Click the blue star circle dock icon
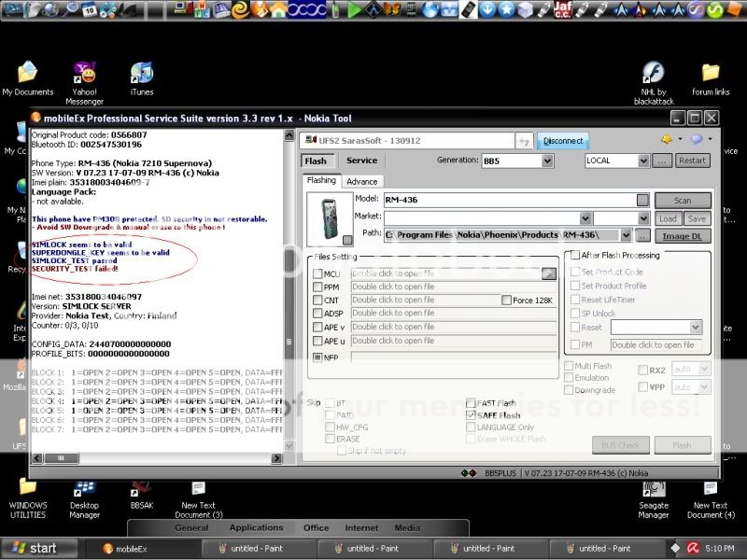Image resolution: width=747 pixels, height=560 pixels. [506, 10]
